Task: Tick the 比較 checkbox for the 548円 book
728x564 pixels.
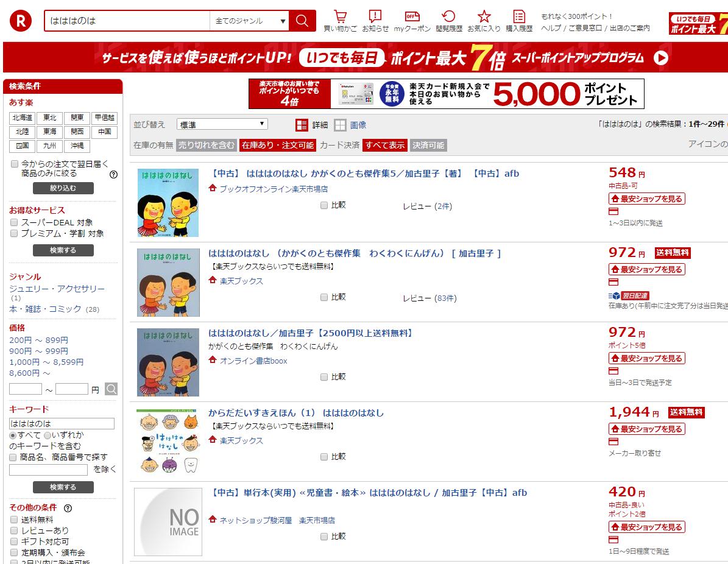Action: pos(324,205)
